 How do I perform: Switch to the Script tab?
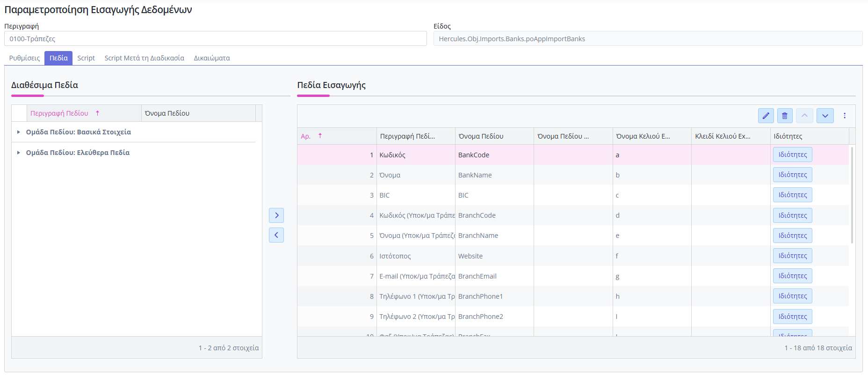tap(86, 58)
